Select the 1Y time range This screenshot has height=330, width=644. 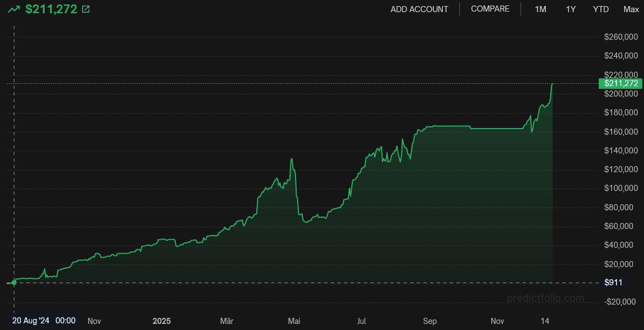pyautogui.click(x=571, y=9)
